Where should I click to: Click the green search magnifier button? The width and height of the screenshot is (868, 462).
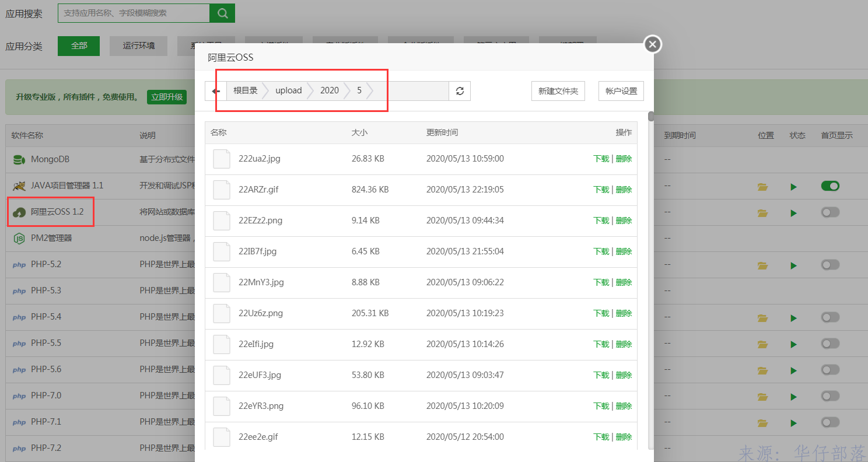coord(222,13)
